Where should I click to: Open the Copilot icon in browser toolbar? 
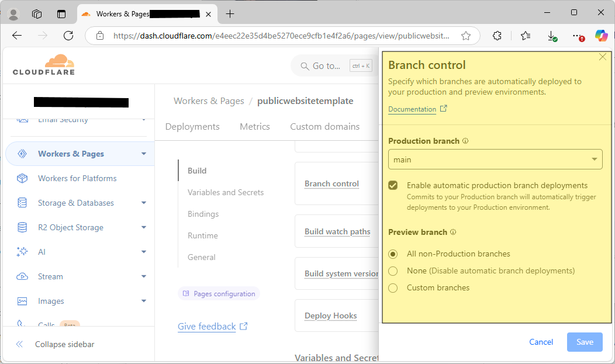click(x=601, y=36)
